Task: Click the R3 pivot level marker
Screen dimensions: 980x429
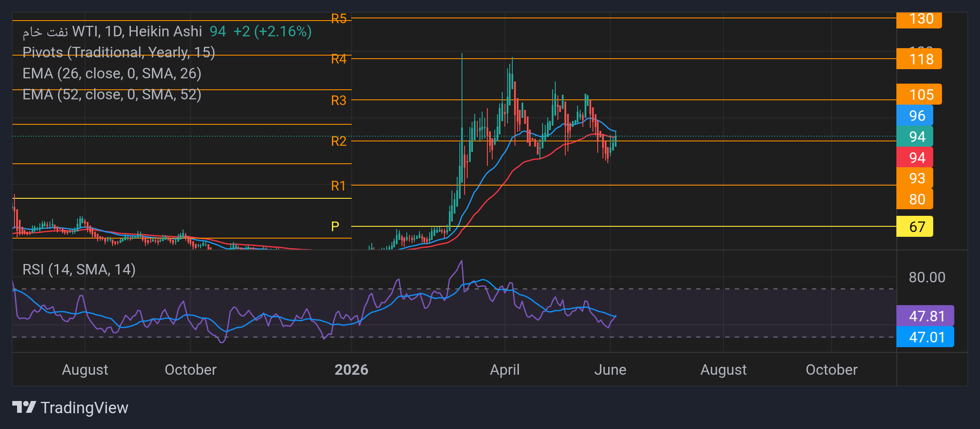Action: pos(338,100)
